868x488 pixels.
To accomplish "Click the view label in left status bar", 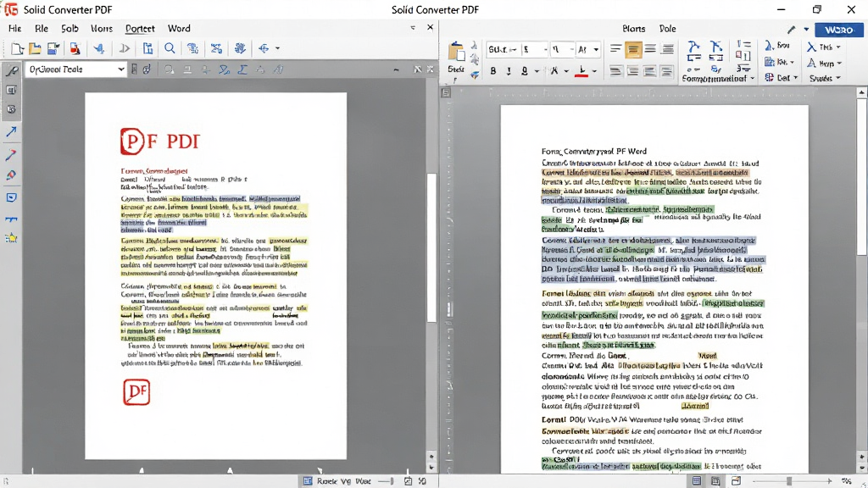I will click(x=344, y=481).
